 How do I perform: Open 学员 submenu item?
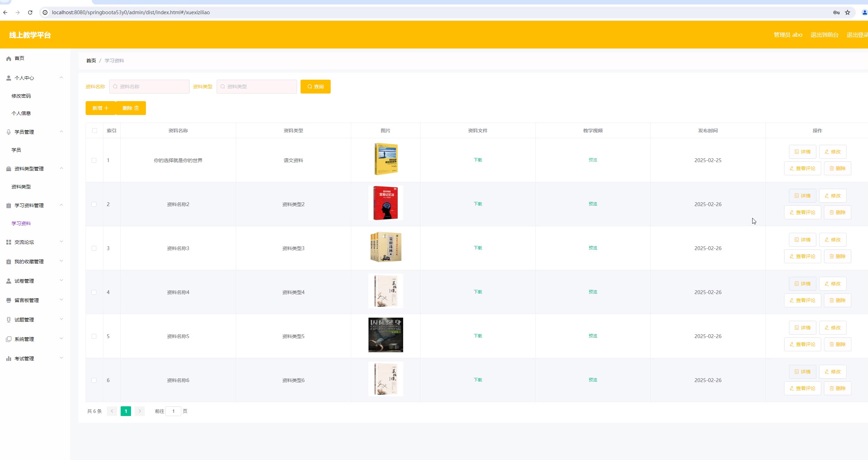[x=16, y=150]
